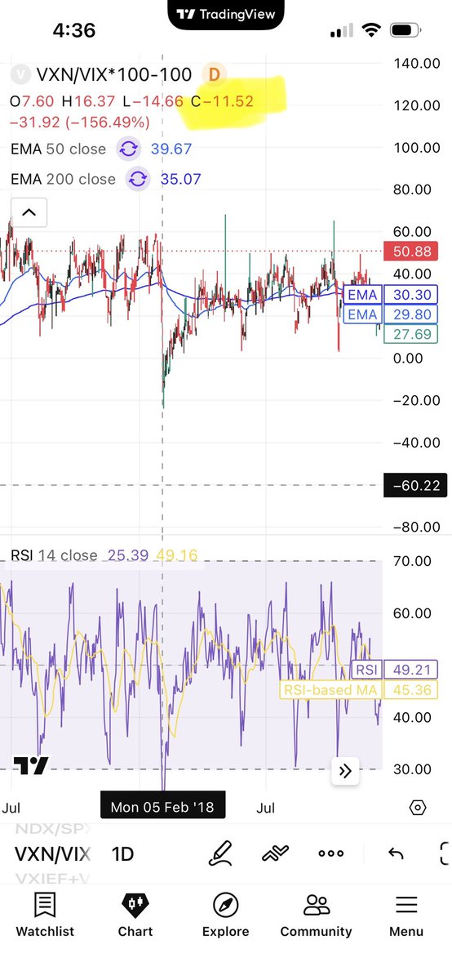Image resolution: width=452 pixels, height=980 pixels.
Task: Tap the TradingView logo watermark on chart
Action: point(31,766)
